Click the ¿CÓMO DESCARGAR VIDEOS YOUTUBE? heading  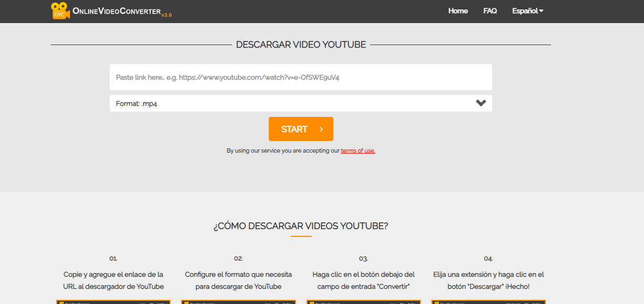click(301, 226)
